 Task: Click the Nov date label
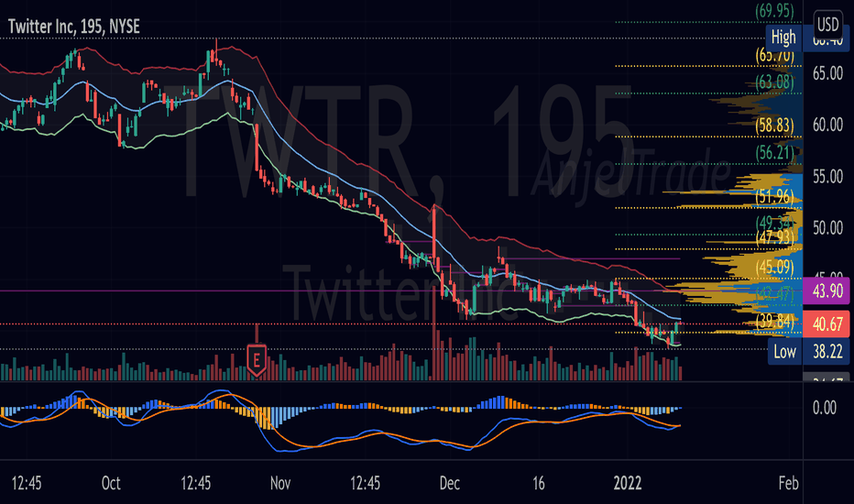[x=280, y=483]
